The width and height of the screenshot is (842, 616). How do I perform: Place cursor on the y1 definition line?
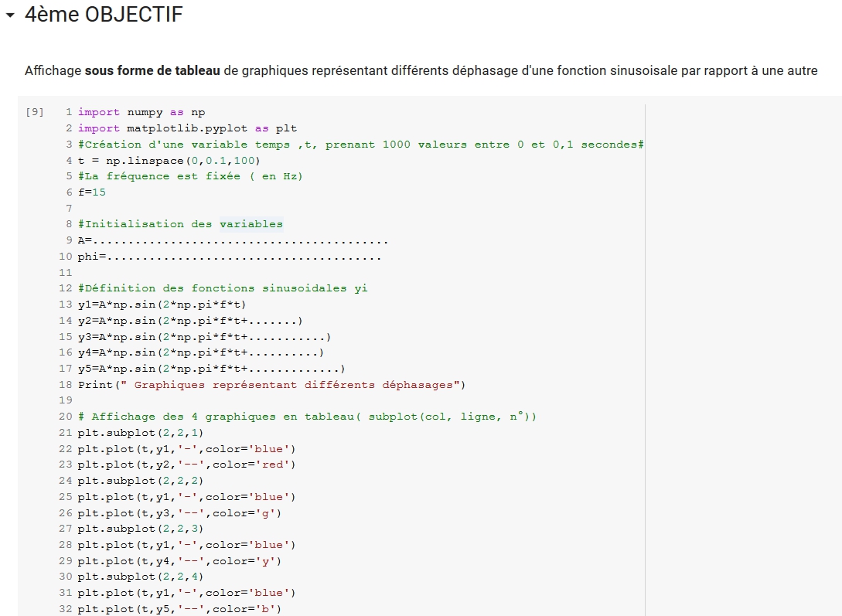(162, 305)
